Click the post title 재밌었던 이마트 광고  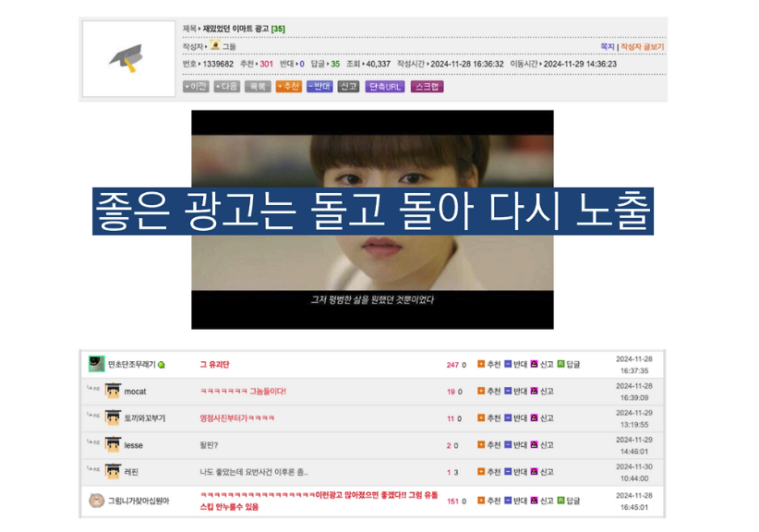click(x=235, y=29)
